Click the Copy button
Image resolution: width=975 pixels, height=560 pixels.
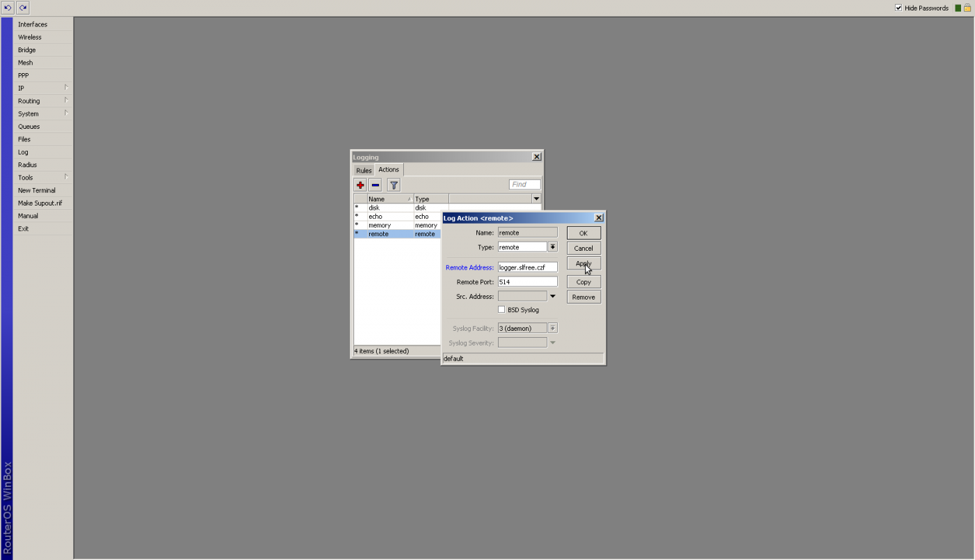(x=584, y=282)
